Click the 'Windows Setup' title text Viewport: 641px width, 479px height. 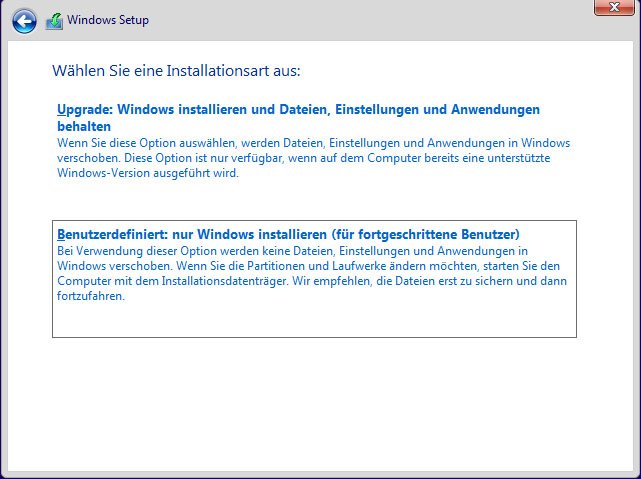[x=108, y=20]
